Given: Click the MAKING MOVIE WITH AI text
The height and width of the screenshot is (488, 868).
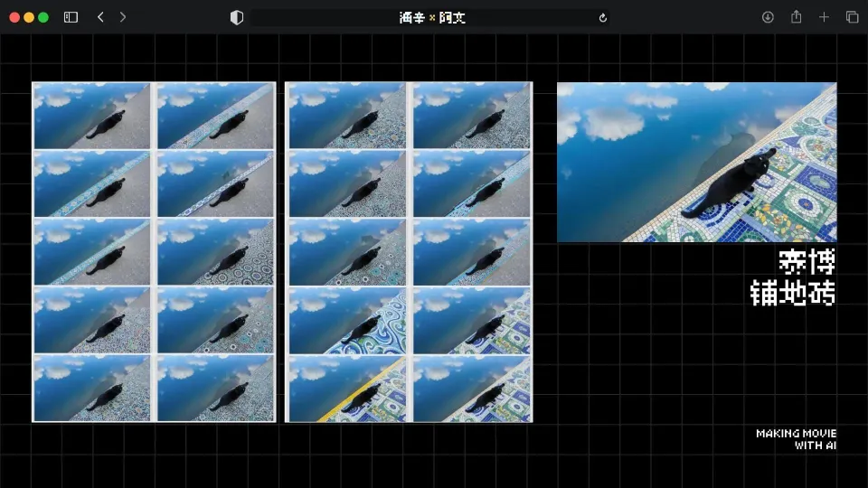Looking at the screenshot, I should (796, 439).
